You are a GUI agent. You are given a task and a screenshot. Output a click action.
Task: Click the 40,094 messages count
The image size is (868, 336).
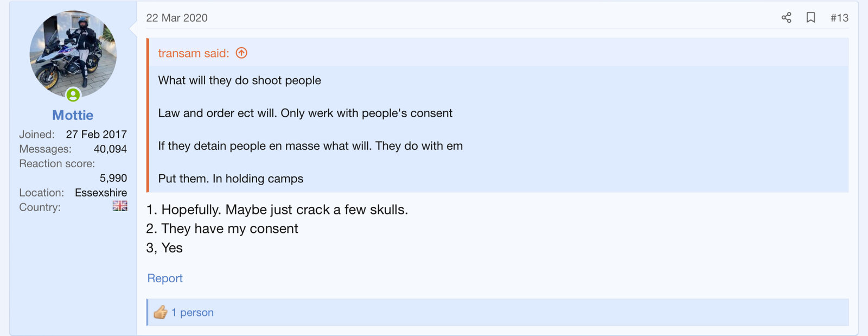110,149
